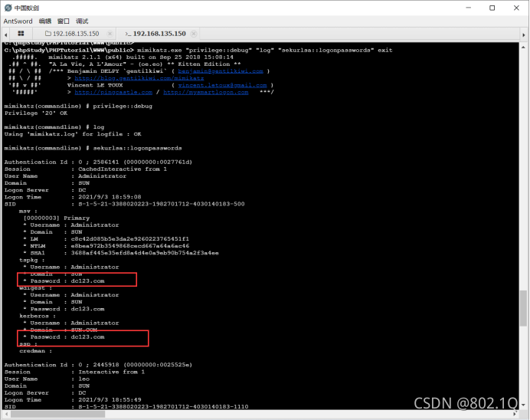Click the Privilege '20' OK line
The width and height of the screenshot is (530, 420).
point(36,113)
